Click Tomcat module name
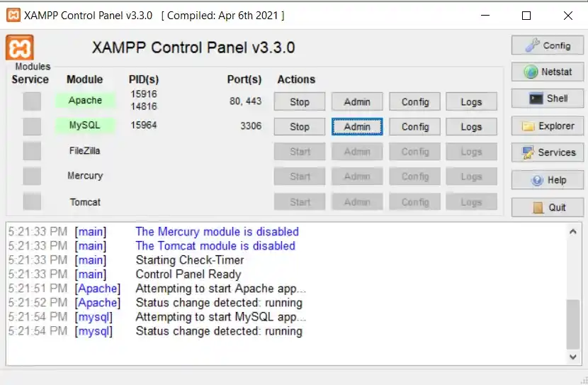 pos(85,202)
